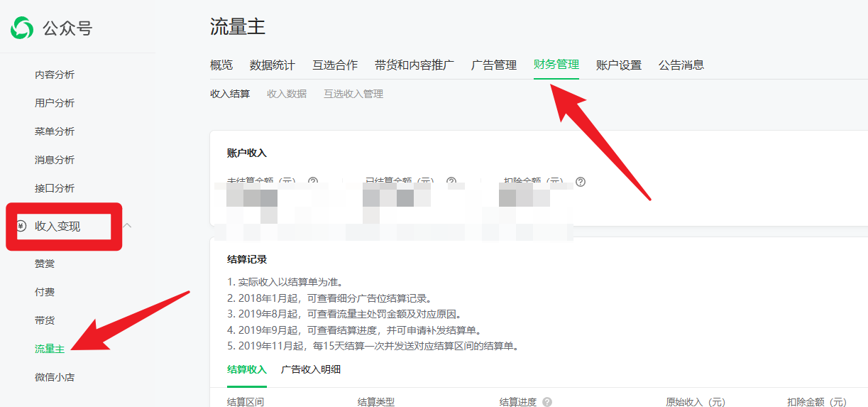Click the yen icon beside 收入变现
The image size is (868, 407).
click(21, 226)
